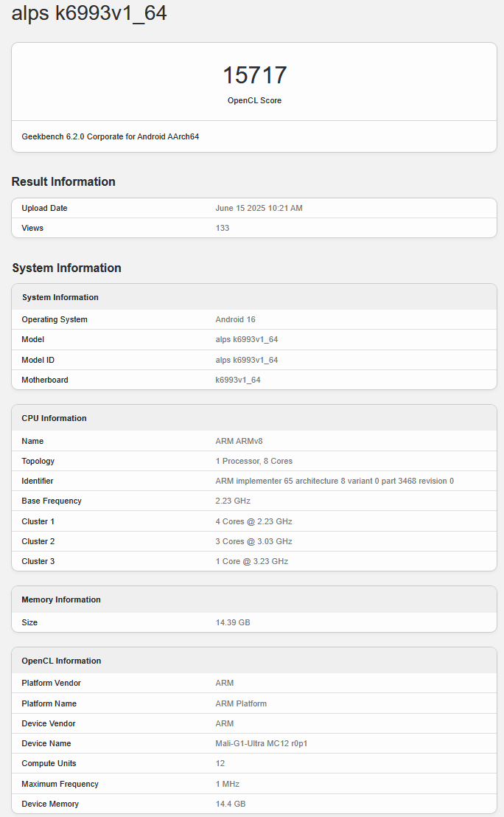The image size is (504, 817).
Task: Click the Android 16 operating system value
Action: point(234,319)
